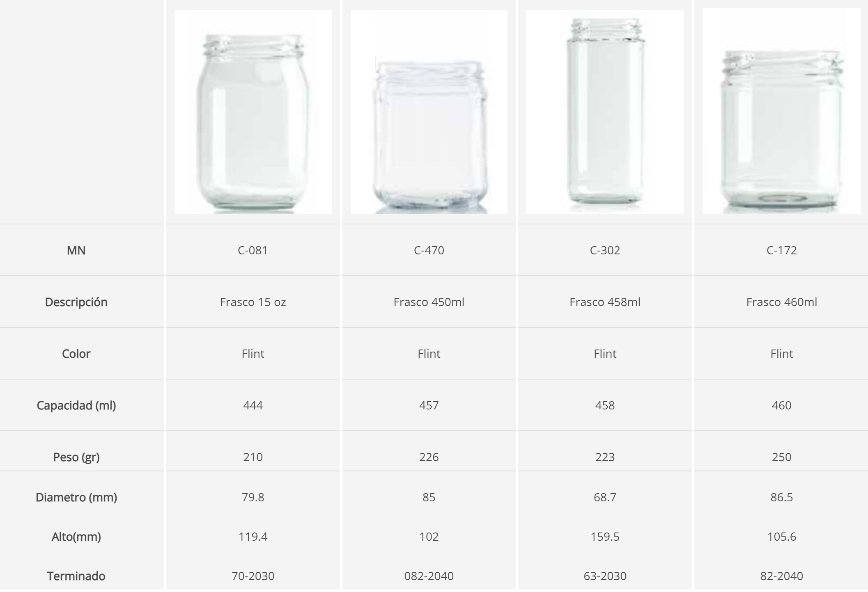Open the C-172 model code
Viewport: 868px width, 592px height.
[x=781, y=250]
